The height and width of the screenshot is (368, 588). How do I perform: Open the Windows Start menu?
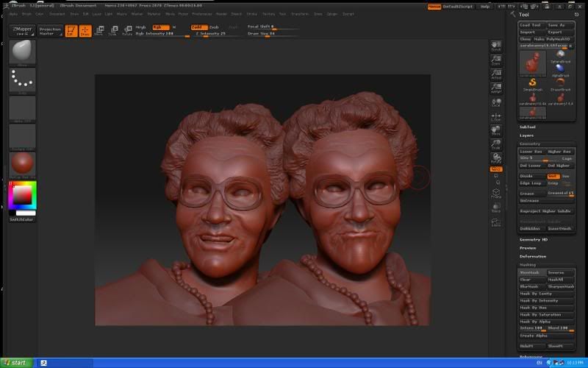click(x=16, y=363)
